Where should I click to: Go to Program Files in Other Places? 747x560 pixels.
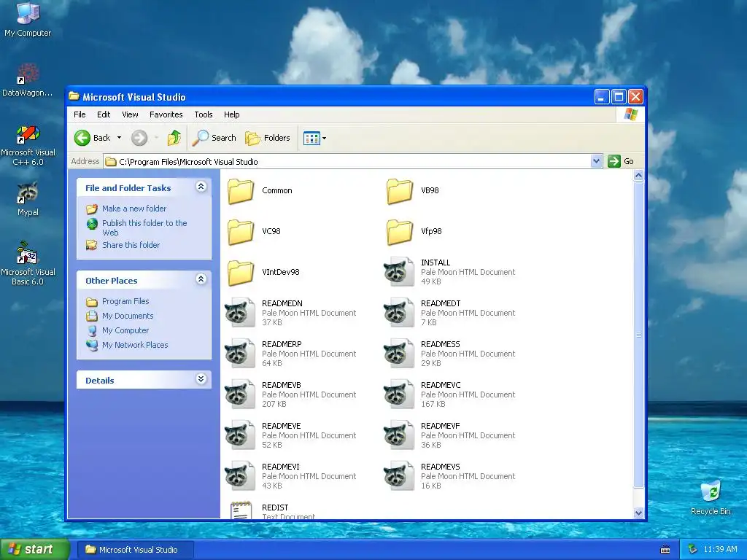125,301
